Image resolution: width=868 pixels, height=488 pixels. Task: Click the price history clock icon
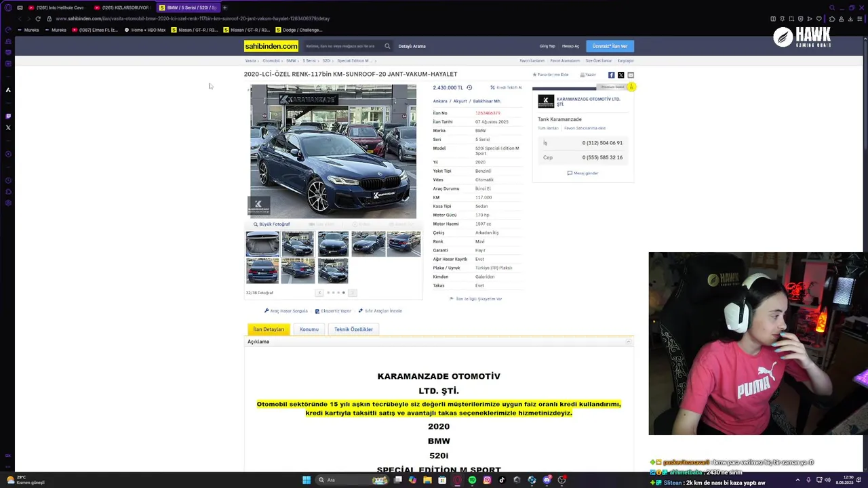click(469, 87)
